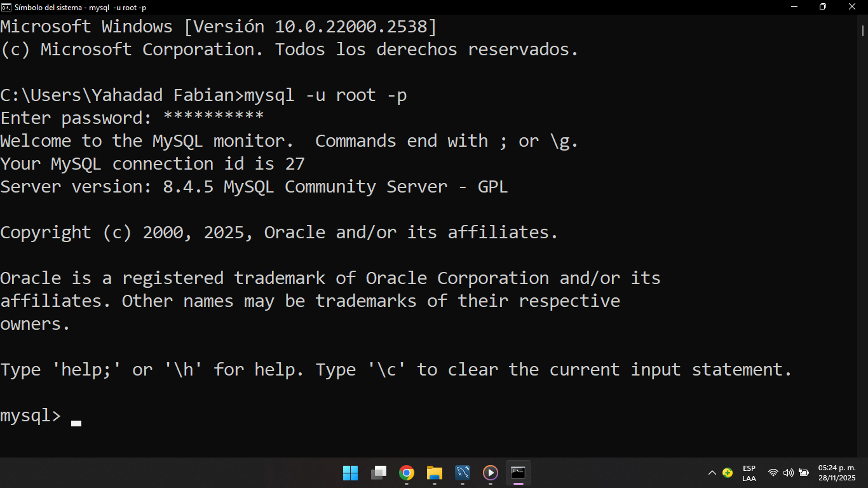868x488 pixels.
Task: Switch the ESP LAA input language
Action: [x=749, y=473]
